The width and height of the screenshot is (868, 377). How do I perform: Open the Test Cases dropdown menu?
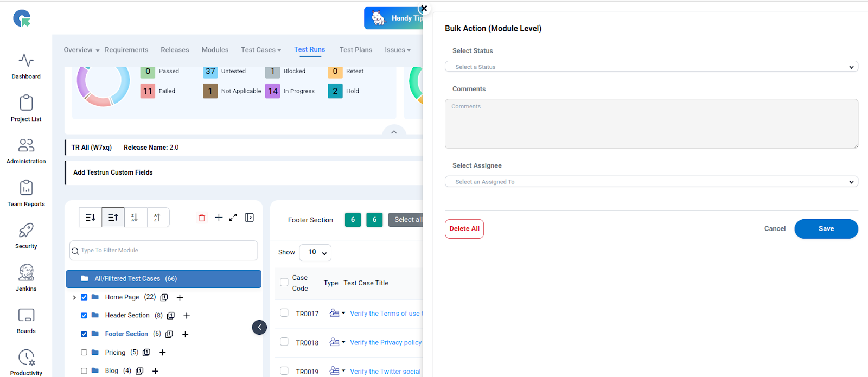(x=261, y=50)
